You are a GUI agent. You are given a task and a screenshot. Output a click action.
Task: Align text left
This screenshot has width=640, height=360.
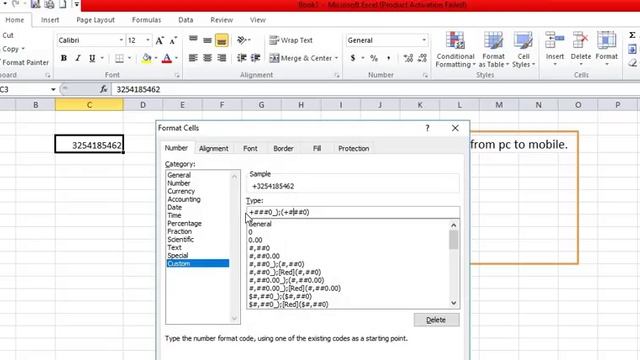193,58
